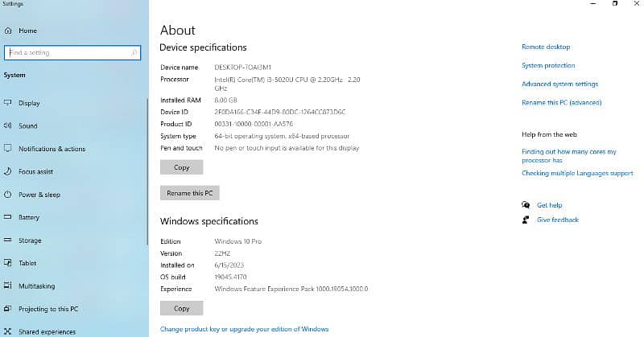
Task: Select the Battery icon in sidebar
Action: click(8, 218)
